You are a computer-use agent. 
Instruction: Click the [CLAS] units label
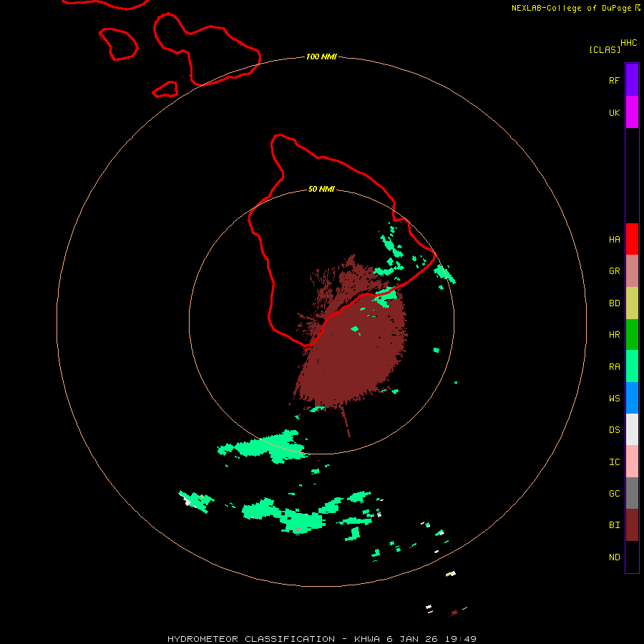click(x=605, y=49)
